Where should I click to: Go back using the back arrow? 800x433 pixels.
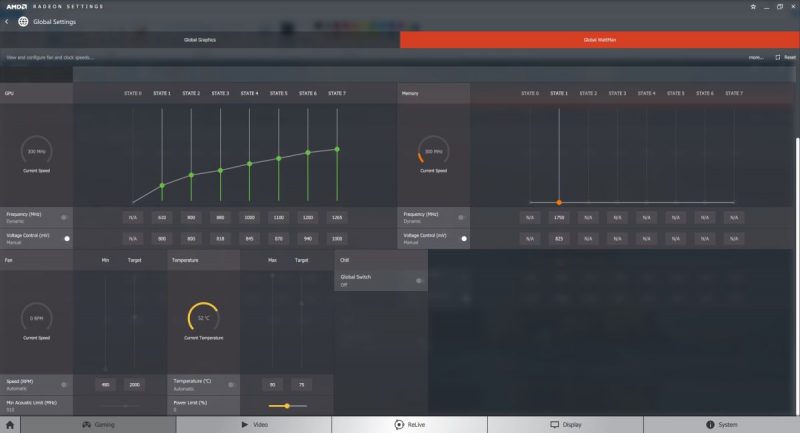click(x=7, y=21)
